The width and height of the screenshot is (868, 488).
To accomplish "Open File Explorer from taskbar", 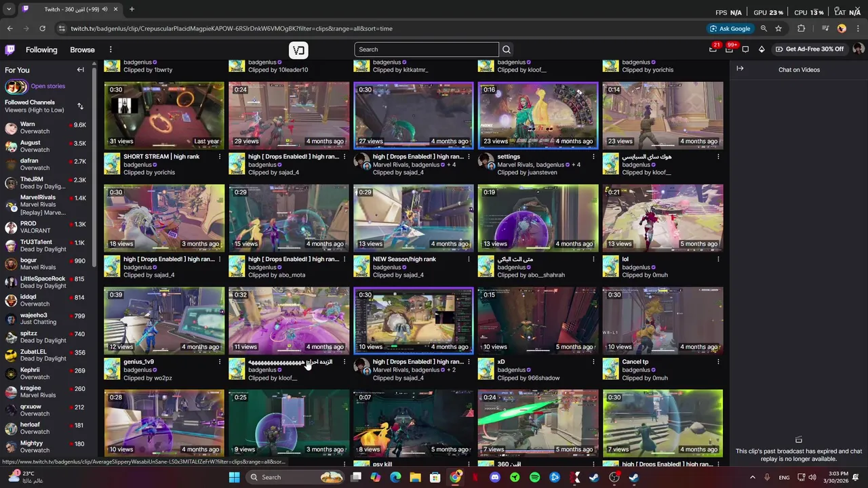I will (415, 477).
